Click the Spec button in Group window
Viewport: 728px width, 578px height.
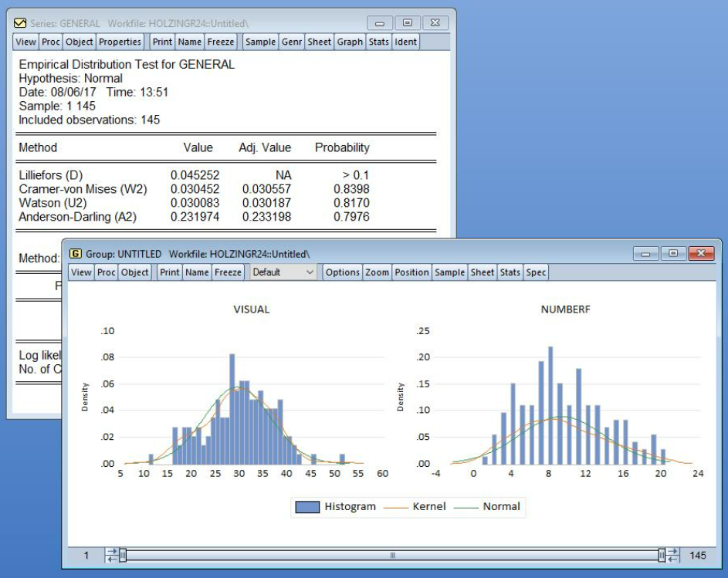pos(536,272)
